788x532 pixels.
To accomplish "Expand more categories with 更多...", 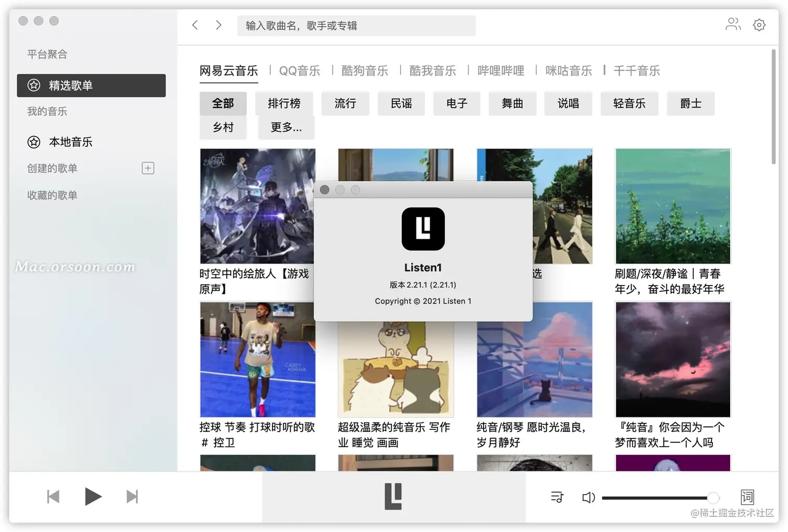I will [286, 127].
